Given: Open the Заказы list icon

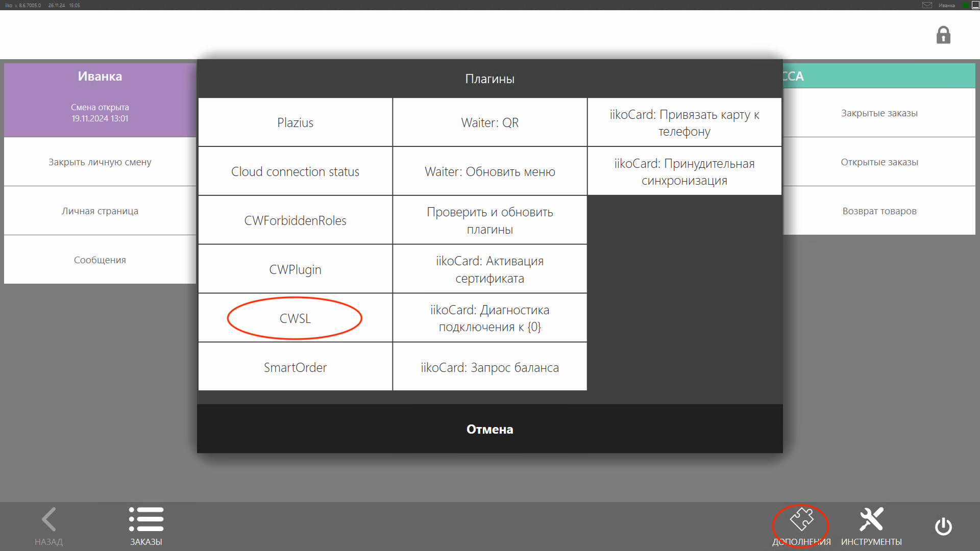Looking at the screenshot, I should pyautogui.click(x=146, y=520).
